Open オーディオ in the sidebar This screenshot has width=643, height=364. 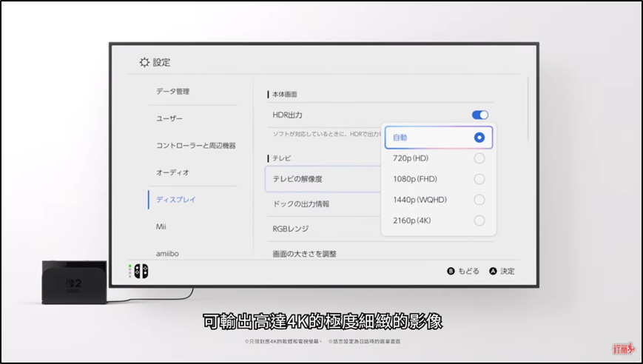[172, 172]
